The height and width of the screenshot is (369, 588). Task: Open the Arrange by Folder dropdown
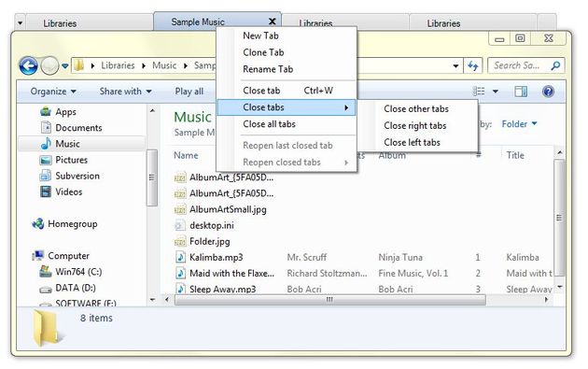coord(519,124)
